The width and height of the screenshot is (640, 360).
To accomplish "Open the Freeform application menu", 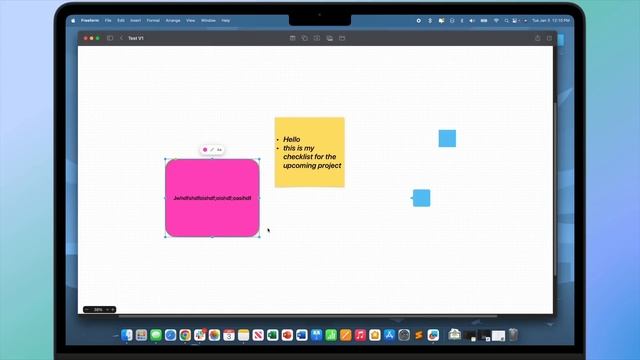I will 90,20.
